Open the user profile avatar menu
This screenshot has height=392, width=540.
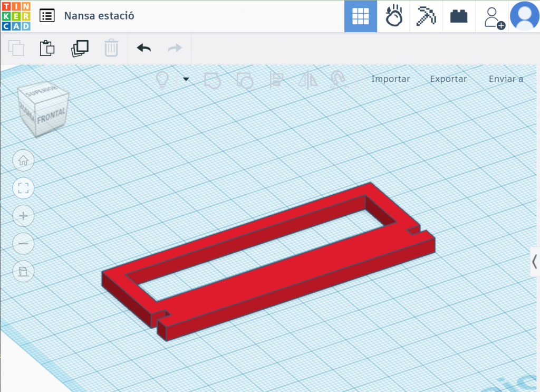[524, 16]
